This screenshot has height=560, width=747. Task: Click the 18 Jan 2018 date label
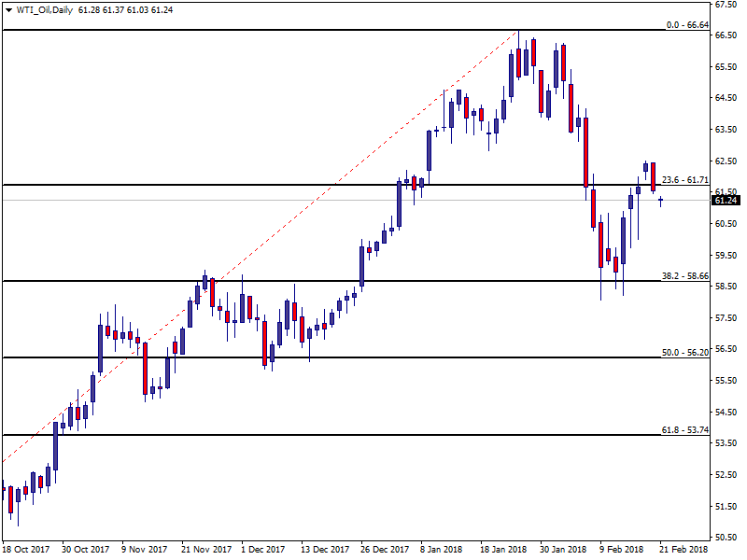504,551
